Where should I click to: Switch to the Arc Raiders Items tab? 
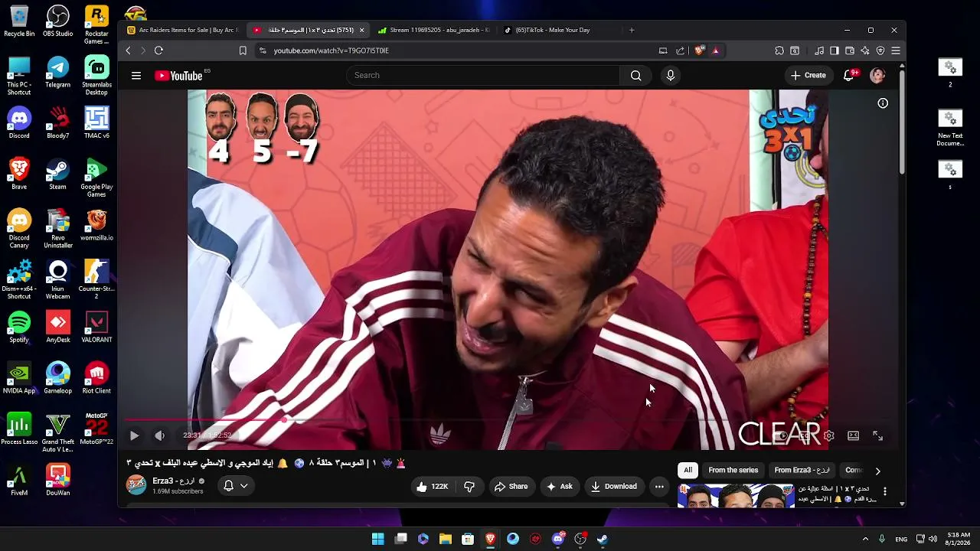coord(182,31)
